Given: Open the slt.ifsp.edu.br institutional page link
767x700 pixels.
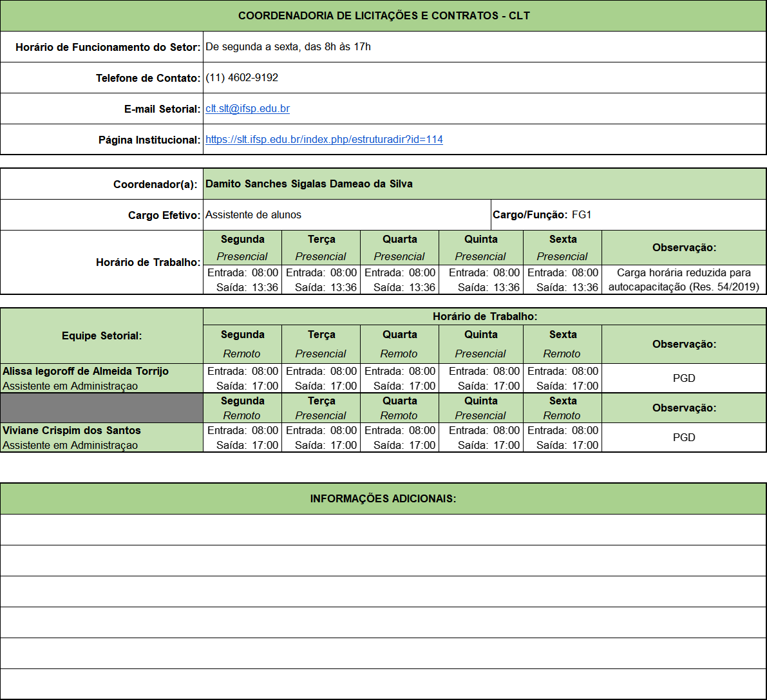Looking at the screenshot, I should click(324, 140).
